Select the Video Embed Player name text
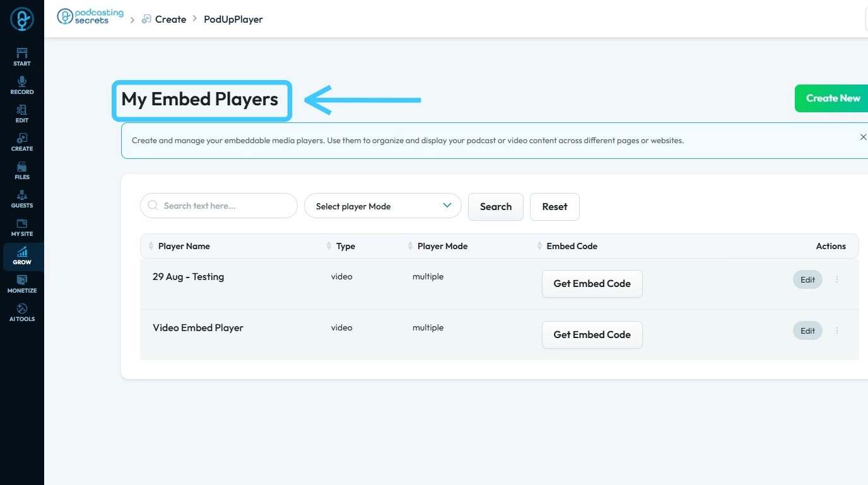Viewport: 868px width, 485px height. (x=198, y=328)
